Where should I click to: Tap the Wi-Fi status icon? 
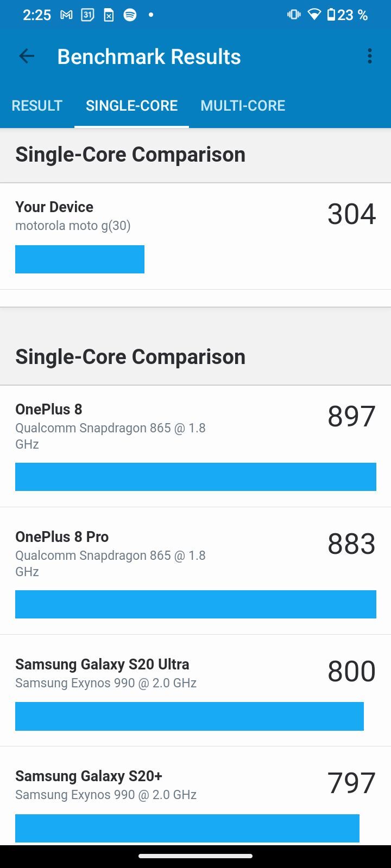[314, 15]
